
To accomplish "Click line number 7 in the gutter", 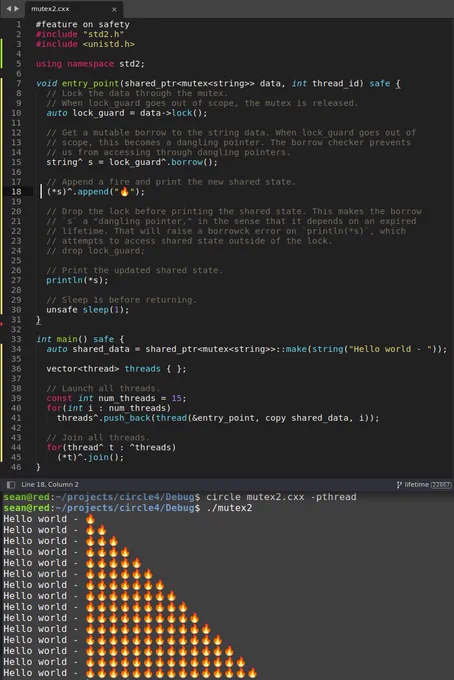I will point(19,83).
